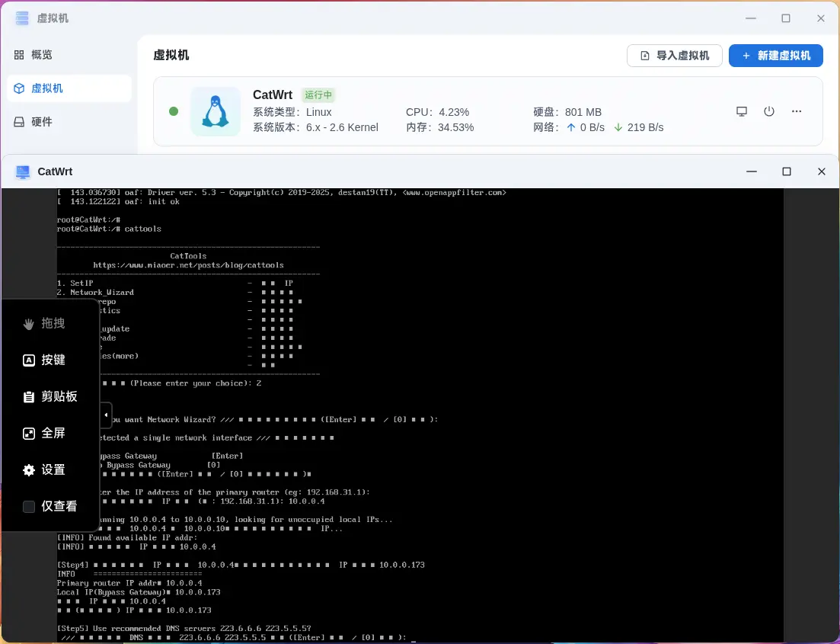Select 概览 in the sidebar

[42, 55]
